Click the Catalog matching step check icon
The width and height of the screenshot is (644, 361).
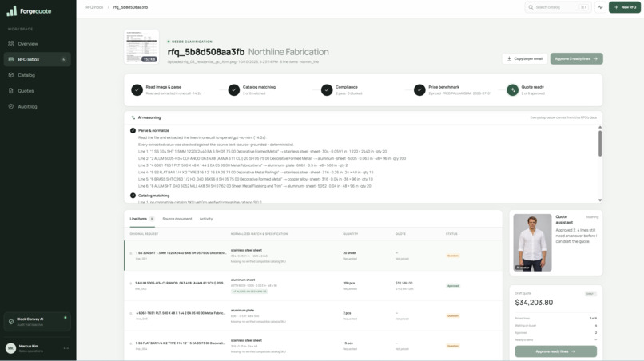click(x=233, y=89)
